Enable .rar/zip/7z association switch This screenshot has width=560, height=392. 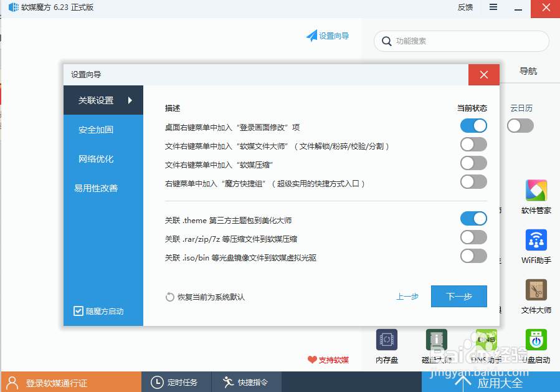coord(473,237)
